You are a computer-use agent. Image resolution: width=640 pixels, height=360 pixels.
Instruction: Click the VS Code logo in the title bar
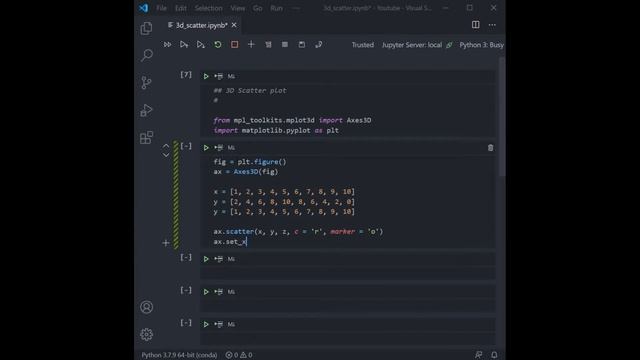click(x=143, y=8)
